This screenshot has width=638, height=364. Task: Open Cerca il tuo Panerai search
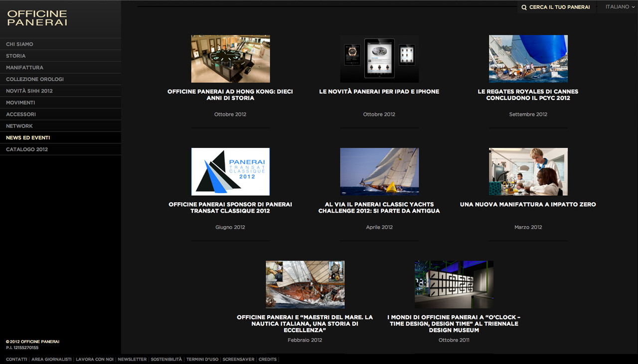pos(556,7)
